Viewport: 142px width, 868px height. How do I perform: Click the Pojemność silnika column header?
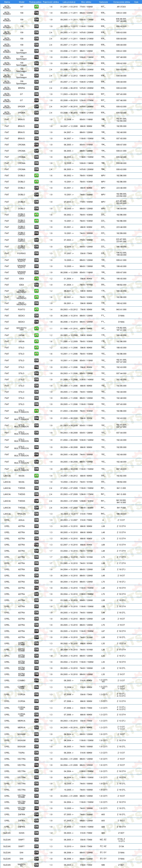tap(51, 2)
